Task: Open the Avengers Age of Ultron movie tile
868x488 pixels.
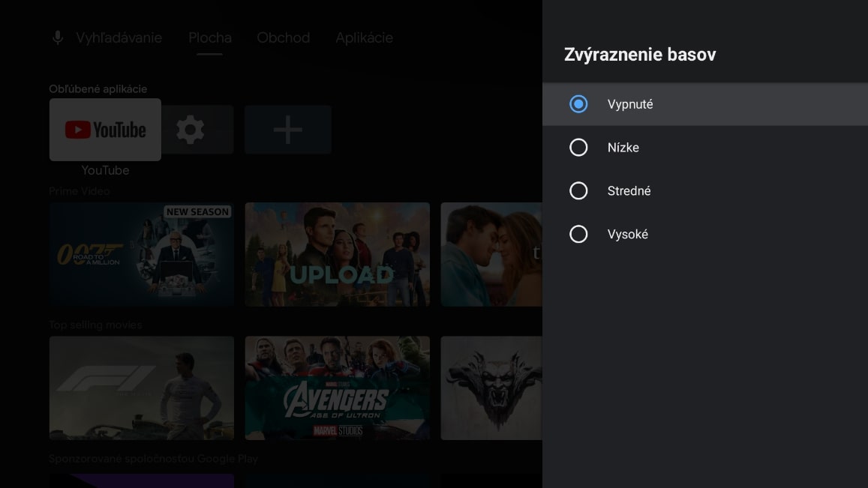Action: click(337, 388)
